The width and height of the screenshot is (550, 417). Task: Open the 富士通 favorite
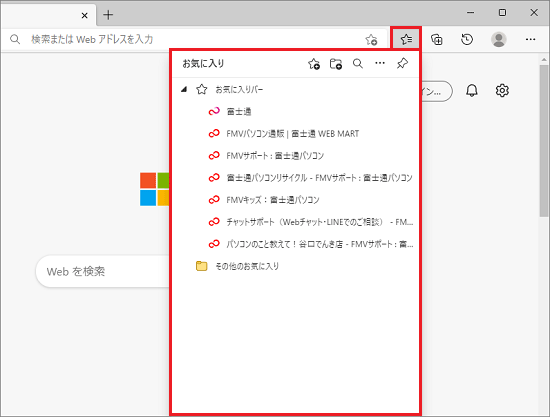(296, 112)
